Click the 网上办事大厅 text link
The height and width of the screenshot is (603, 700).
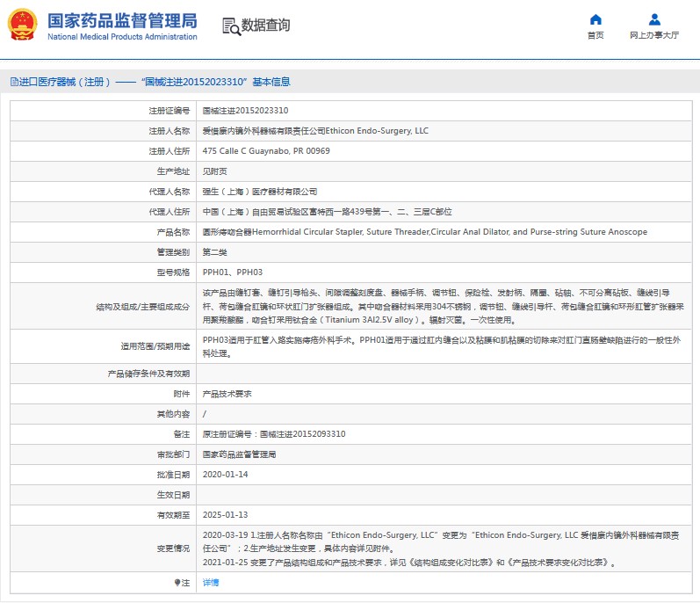(654, 35)
